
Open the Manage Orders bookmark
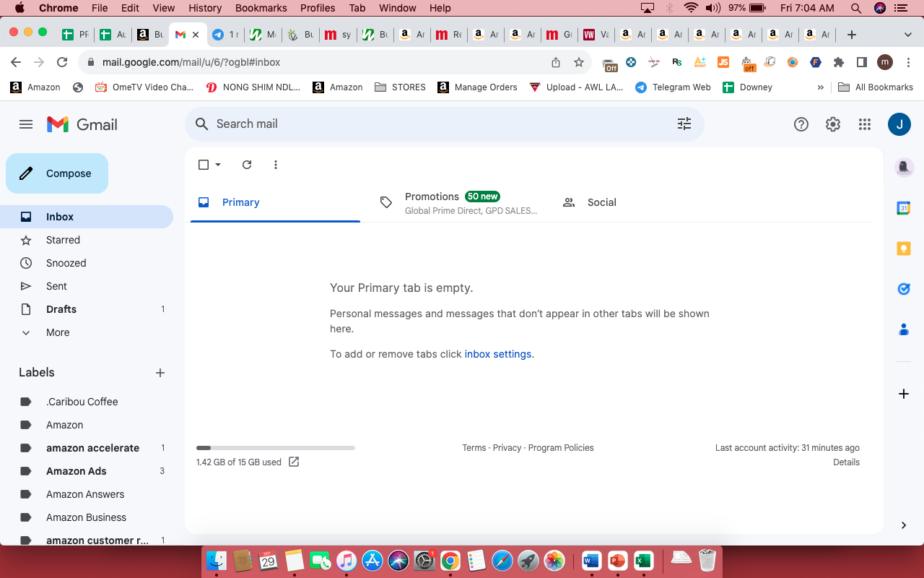(477, 87)
